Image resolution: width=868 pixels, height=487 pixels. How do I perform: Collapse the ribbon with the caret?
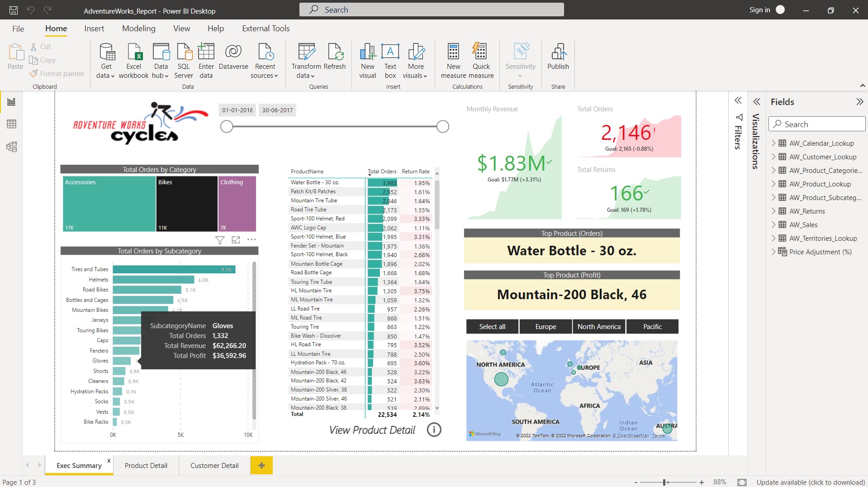click(x=863, y=86)
